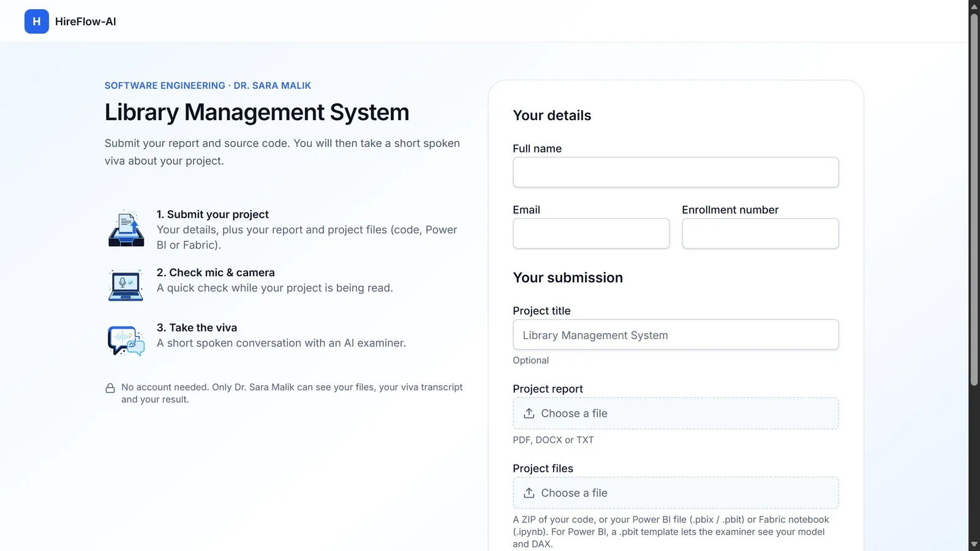The width and height of the screenshot is (980, 551).
Task: Click the '3. Take the viva' step title
Action: (197, 328)
